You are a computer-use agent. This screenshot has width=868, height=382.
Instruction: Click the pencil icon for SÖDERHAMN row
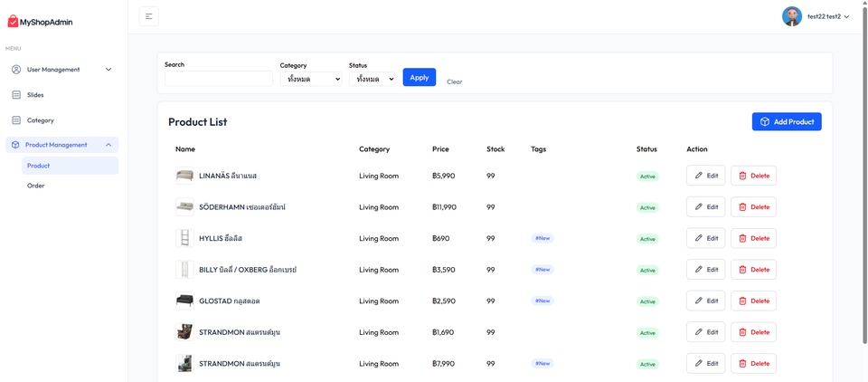click(x=699, y=206)
